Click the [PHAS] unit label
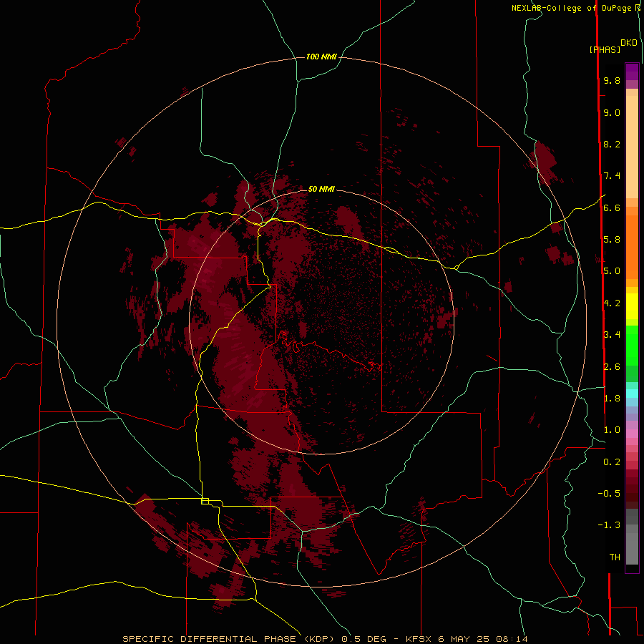Screen dimensions: 644x644 tap(605, 49)
